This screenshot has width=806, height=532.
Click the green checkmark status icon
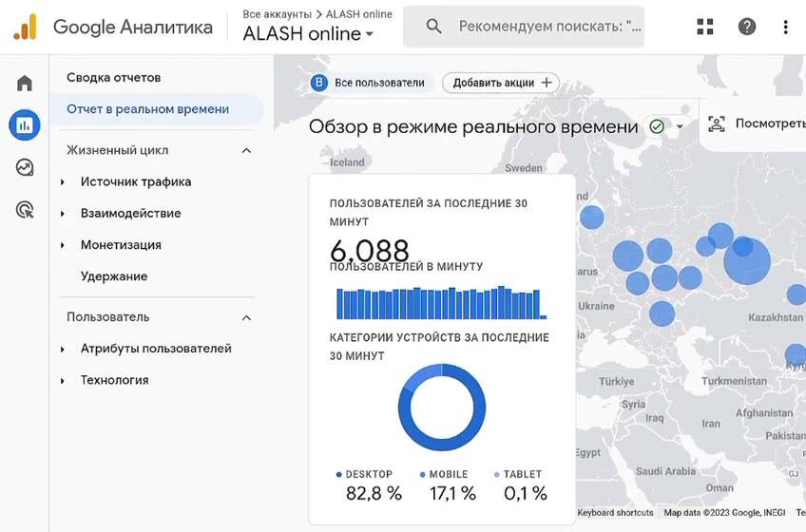tap(657, 126)
